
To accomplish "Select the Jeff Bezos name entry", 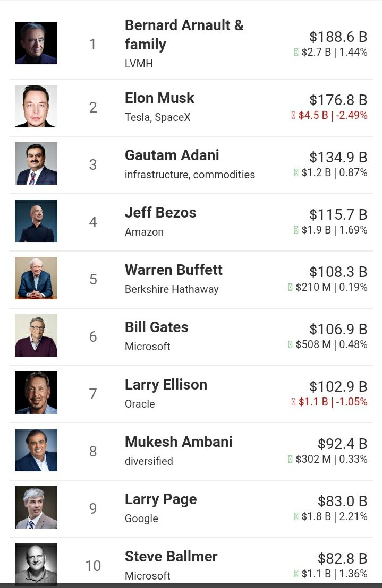I will click(x=160, y=213).
